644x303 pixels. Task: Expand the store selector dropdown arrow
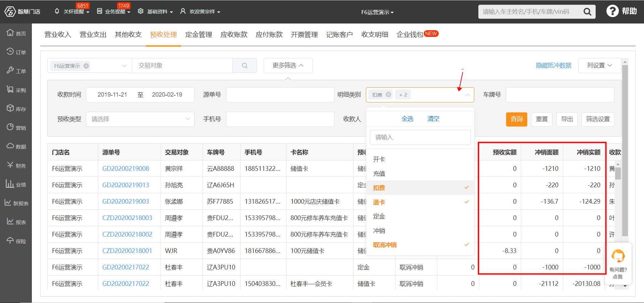coord(124,66)
